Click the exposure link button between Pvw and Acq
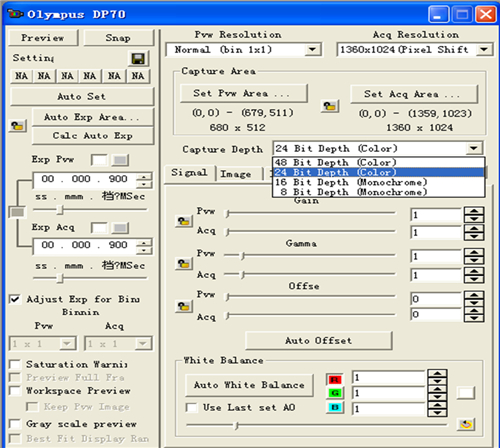500x448 pixels. [x=17, y=212]
